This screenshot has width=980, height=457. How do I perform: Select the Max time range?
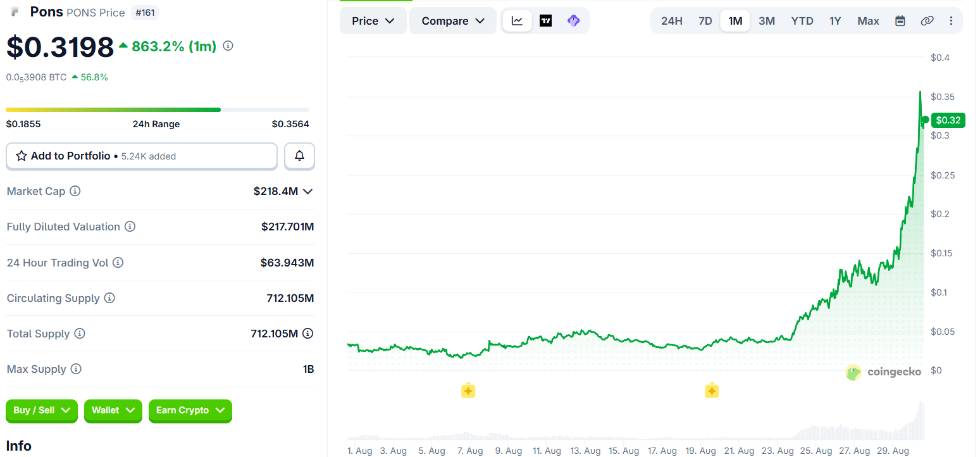868,21
